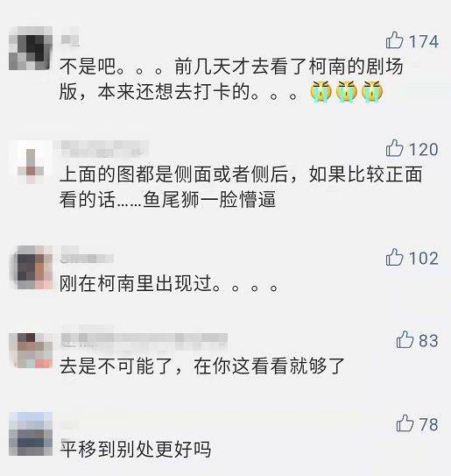Open fourth commenter's avatar

(31, 351)
